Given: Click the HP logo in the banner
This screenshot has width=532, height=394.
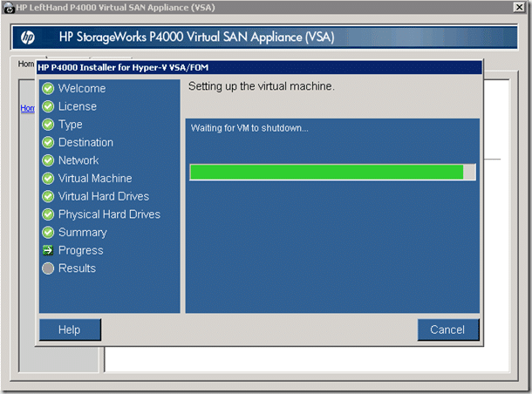Looking at the screenshot, I should pyautogui.click(x=28, y=37).
